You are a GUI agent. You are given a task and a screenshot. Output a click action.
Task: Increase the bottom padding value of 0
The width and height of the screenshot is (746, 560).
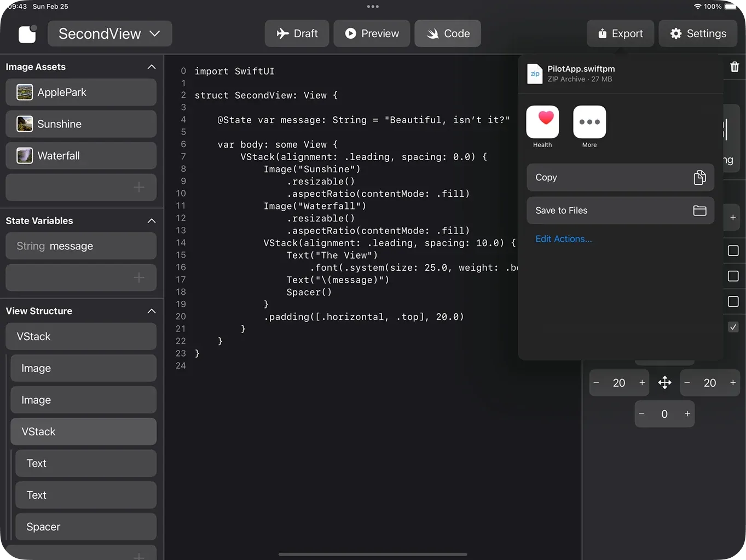687,414
